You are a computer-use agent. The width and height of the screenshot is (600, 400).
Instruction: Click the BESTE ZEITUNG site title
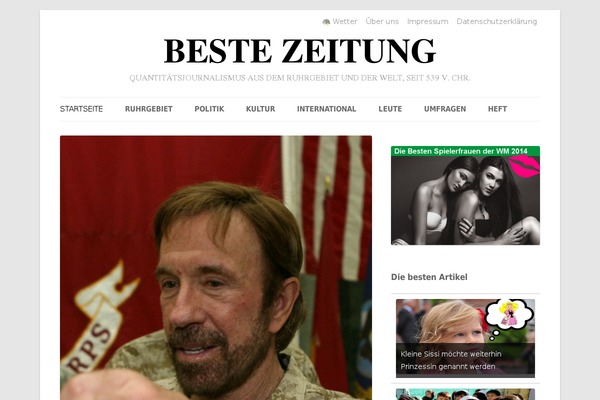[x=300, y=51]
